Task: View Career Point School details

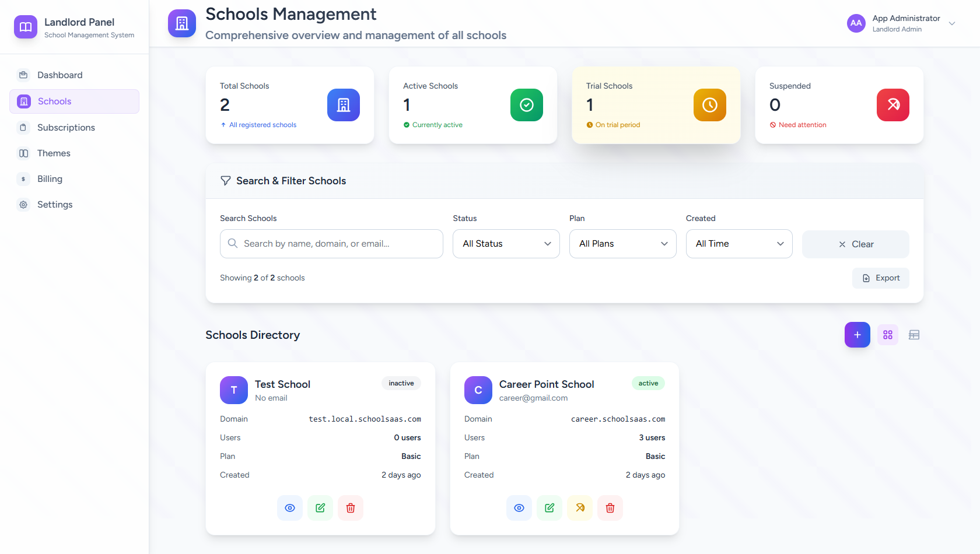Action: 519,508
